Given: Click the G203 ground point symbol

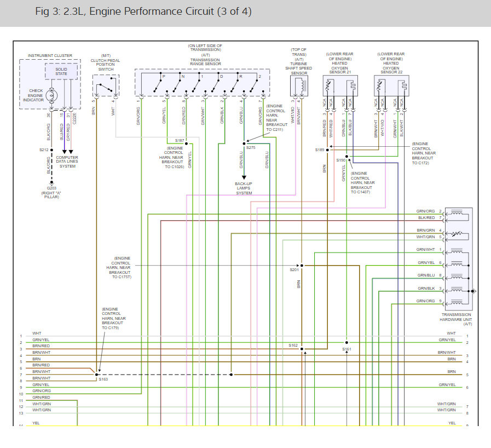Looking at the screenshot, I should click(x=52, y=182).
